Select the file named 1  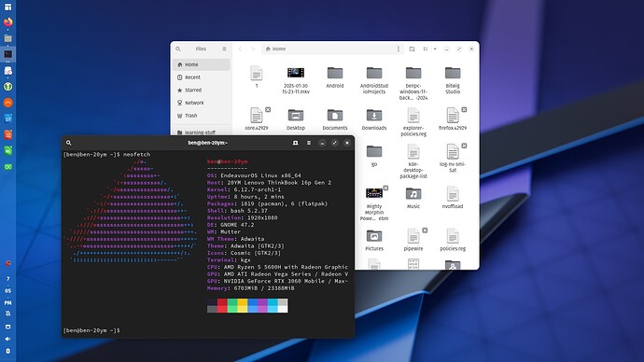click(x=257, y=77)
